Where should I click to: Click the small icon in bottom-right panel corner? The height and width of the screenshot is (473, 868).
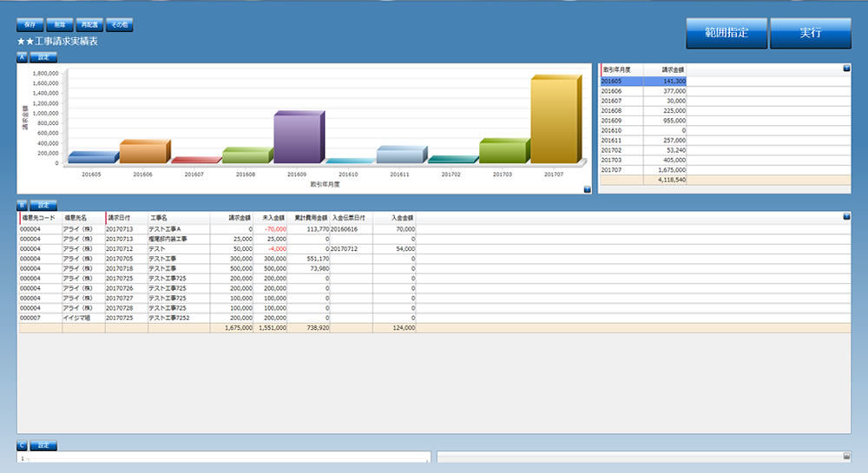pos(846,456)
